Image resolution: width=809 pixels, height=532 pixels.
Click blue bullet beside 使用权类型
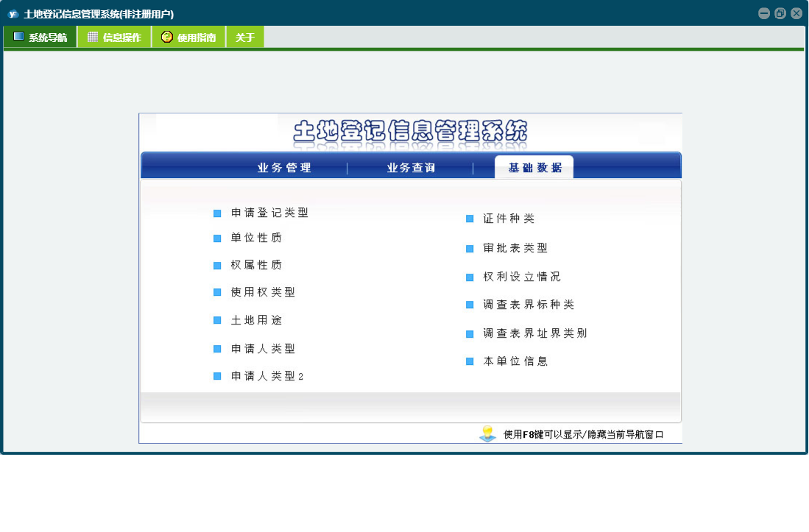tap(217, 292)
